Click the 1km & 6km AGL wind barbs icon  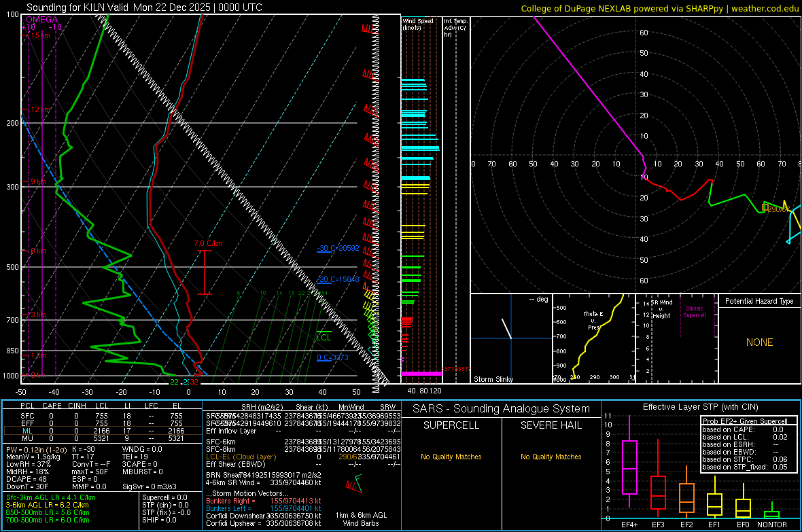coord(353,485)
